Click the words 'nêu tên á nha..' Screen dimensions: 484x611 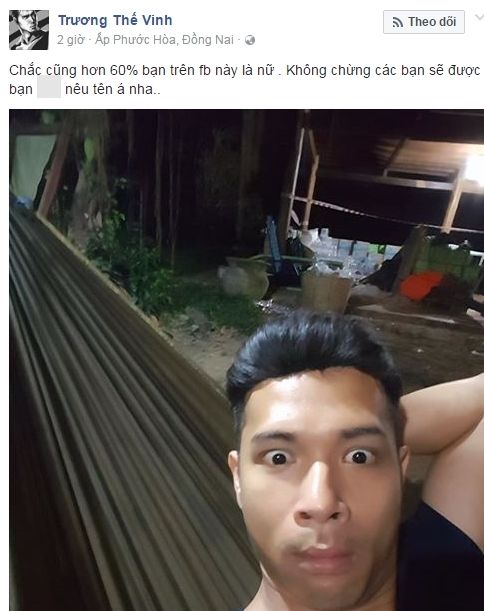pos(113,89)
